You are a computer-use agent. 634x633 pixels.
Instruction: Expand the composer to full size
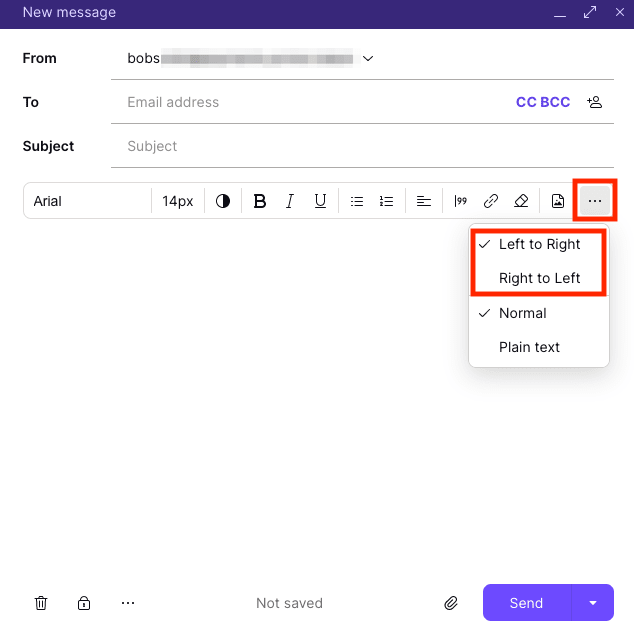(590, 12)
